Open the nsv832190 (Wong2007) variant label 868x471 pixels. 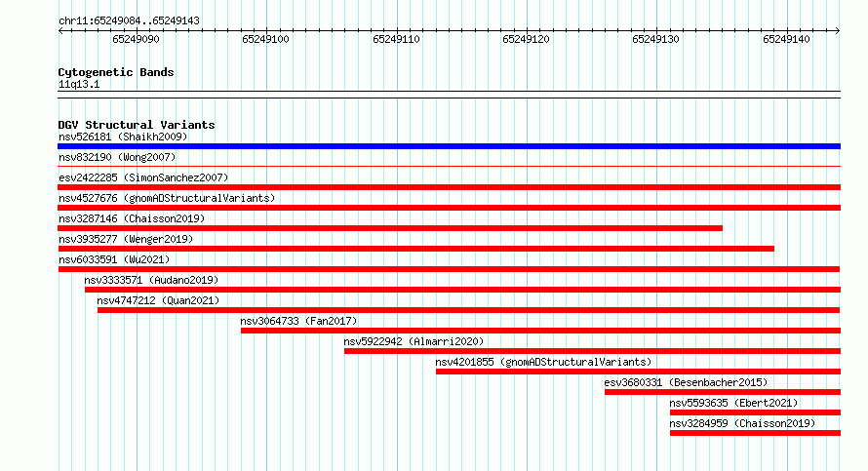(117, 157)
